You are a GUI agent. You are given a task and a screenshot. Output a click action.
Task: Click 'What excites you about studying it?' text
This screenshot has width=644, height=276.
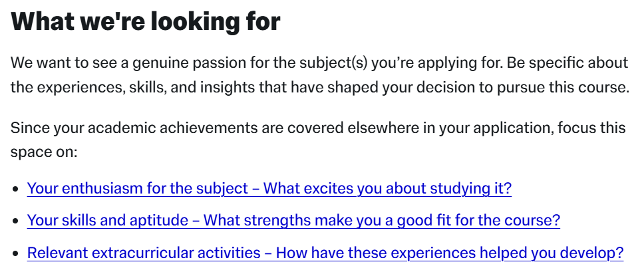(387, 188)
